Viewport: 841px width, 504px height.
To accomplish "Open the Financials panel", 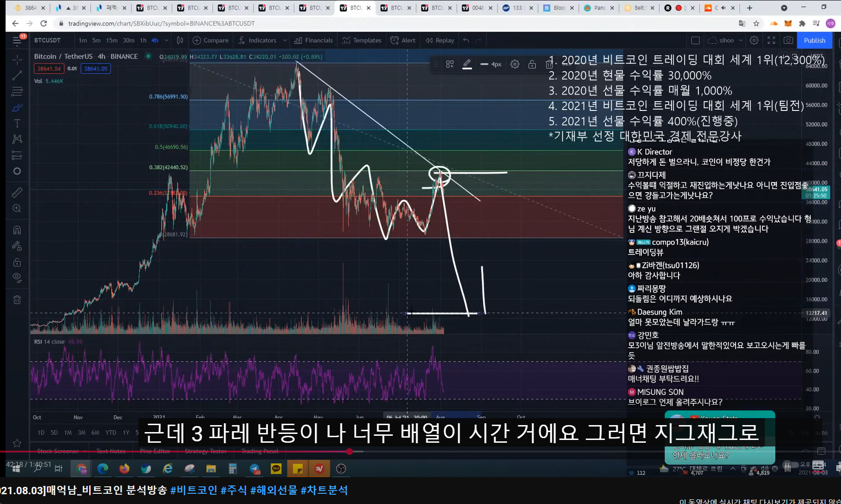I will click(313, 40).
